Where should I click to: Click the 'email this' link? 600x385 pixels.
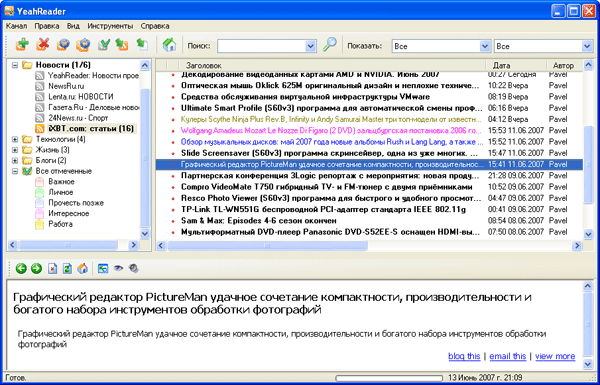(x=508, y=356)
